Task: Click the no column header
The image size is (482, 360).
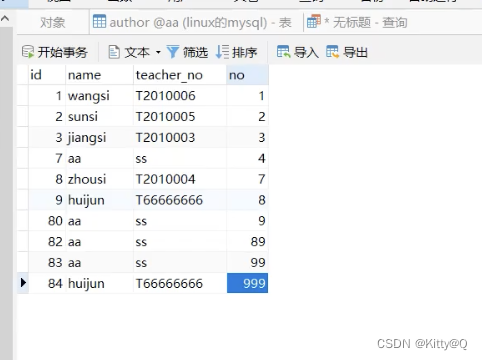Action: click(x=247, y=75)
